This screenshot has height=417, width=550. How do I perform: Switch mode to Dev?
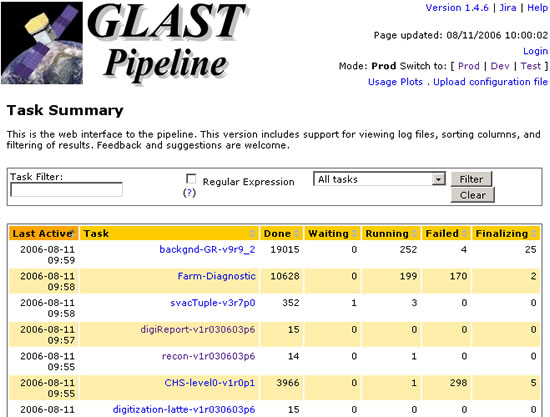coord(500,66)
